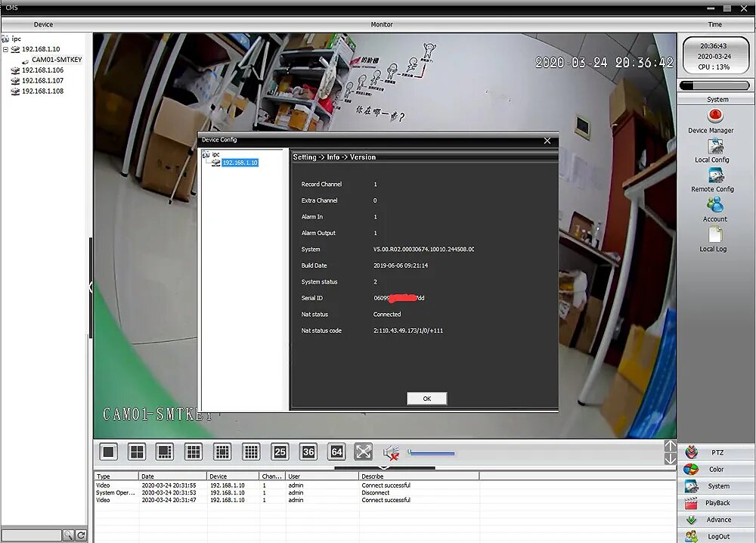Image resolution: width=756 pixels, height=543 pixels.
Task: Select CAM01-SMTKEY channel in device tree
Action: [x=57, y=60]
